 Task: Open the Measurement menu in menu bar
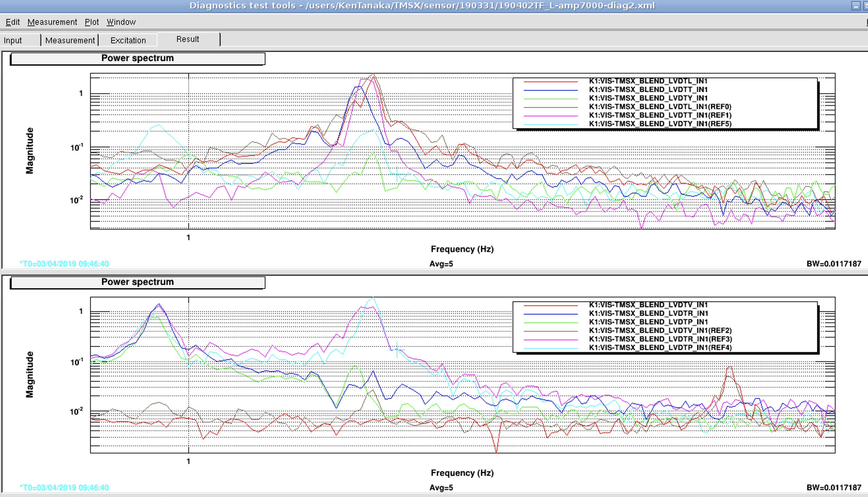tap(52, 22)
